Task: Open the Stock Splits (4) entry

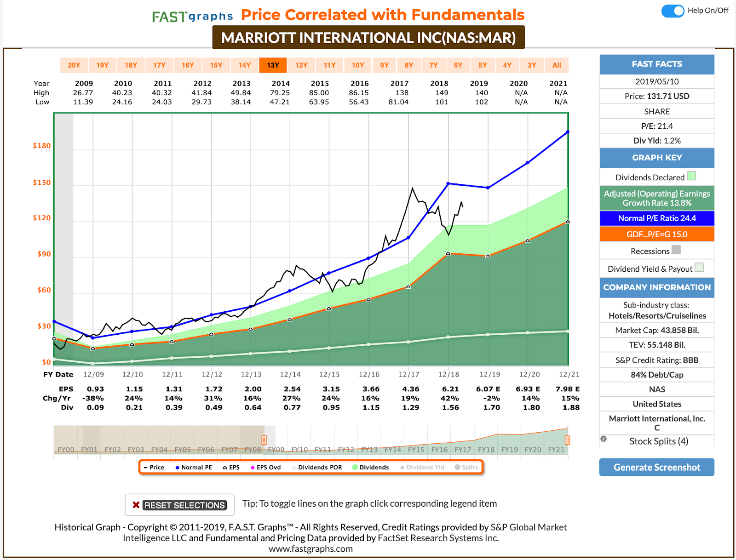Action: 659,441
